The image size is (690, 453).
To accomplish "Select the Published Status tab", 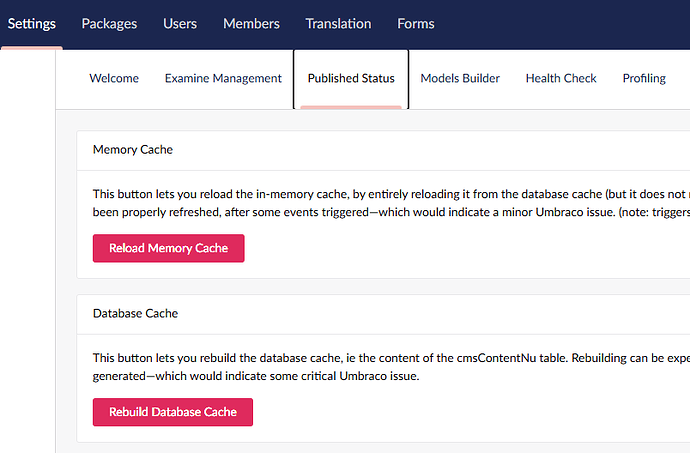I will 351,79.
